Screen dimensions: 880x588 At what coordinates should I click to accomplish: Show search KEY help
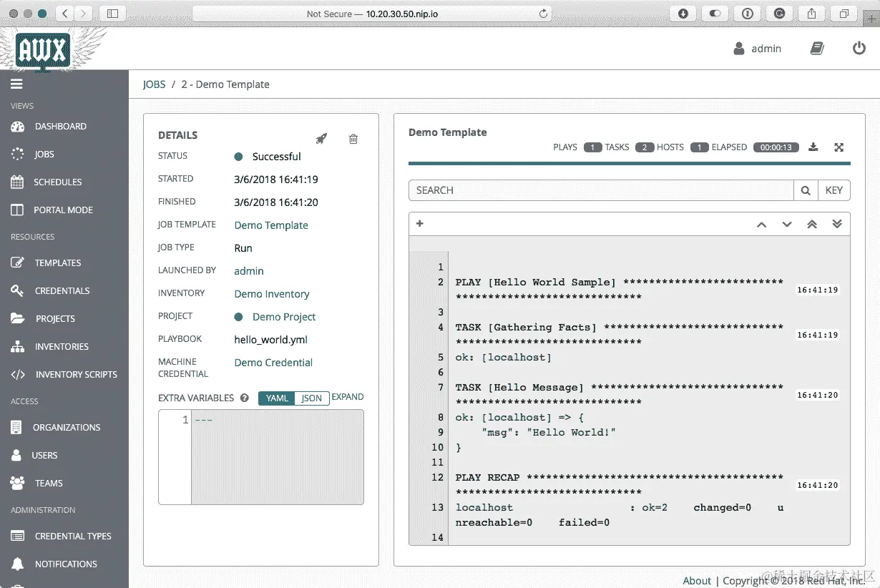[833, 190]
